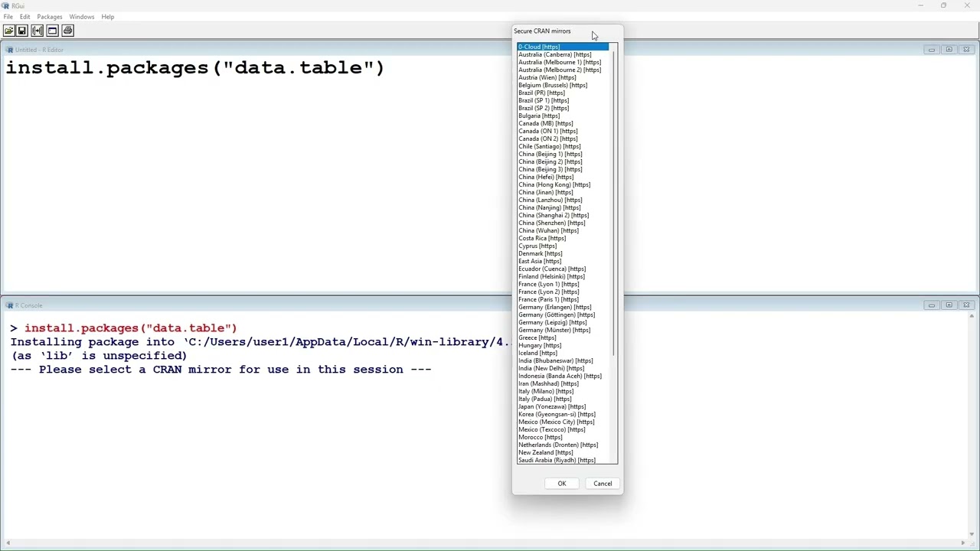Open the File menu
980x551 pixels.
tap(8, 17)
